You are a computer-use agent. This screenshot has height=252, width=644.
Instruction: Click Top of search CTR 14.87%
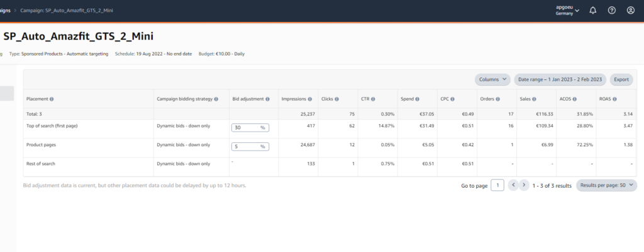click(x=387, y=126)
